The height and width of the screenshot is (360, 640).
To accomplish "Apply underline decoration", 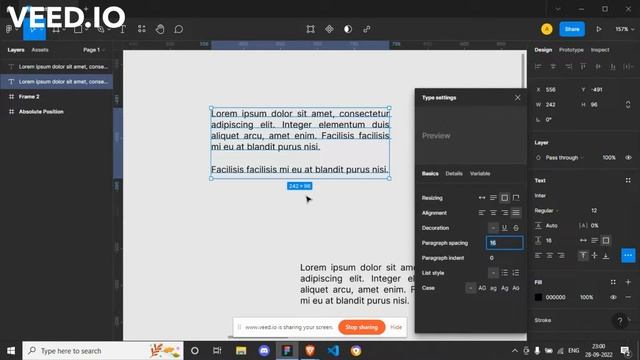I will point(504,228).
